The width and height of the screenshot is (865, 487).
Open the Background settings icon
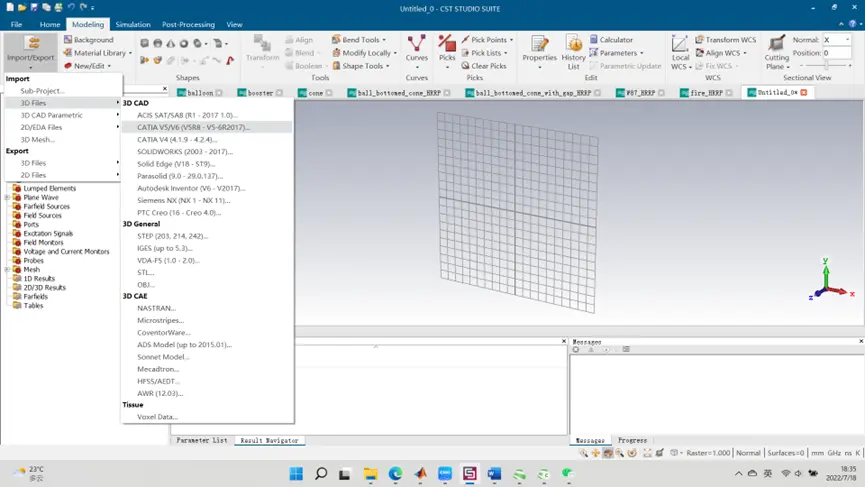pos(68,40)
